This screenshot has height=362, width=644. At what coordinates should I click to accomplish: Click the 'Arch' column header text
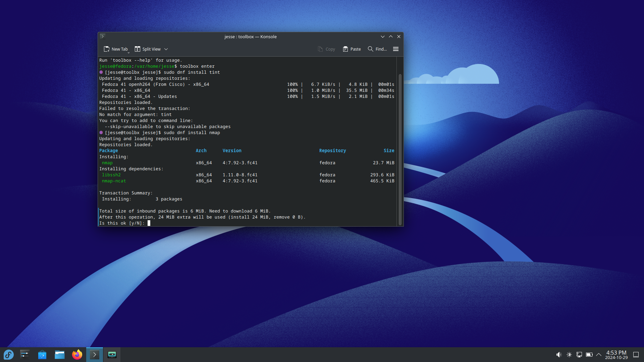[x=201, y=151]
